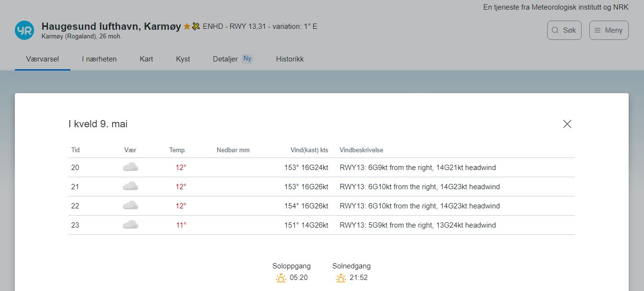The width and height of the screenshot is (644, 291).
Task: Show the Historikk tab
Action: click(290, 59)
